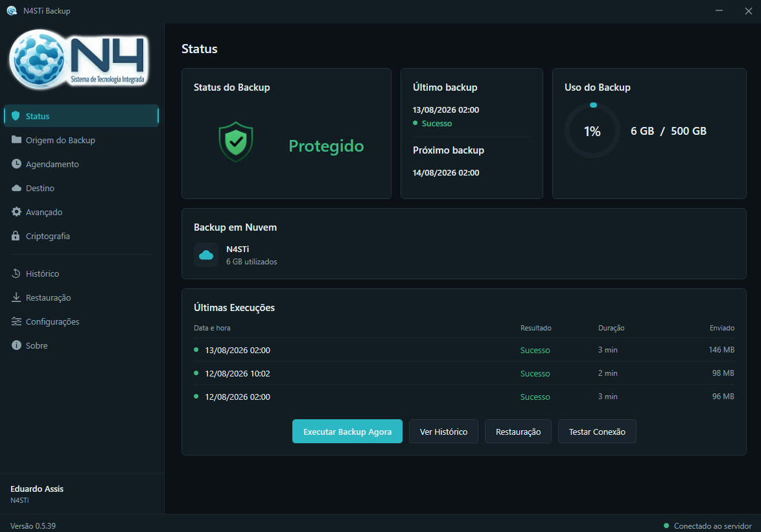Open the Status section
761x532 pixels.
(81, 116)
